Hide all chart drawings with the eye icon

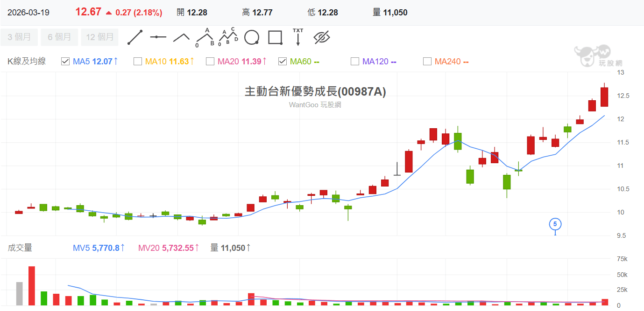point(322,36)
